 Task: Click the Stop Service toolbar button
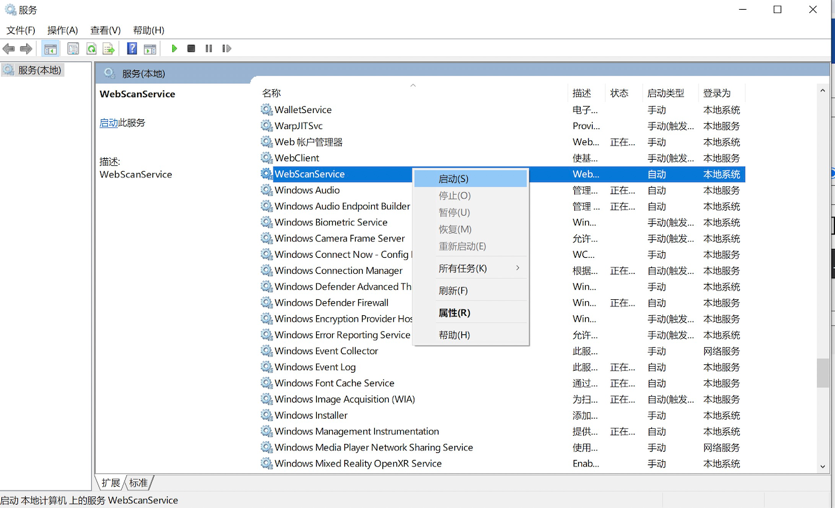(x=191, y=48)
